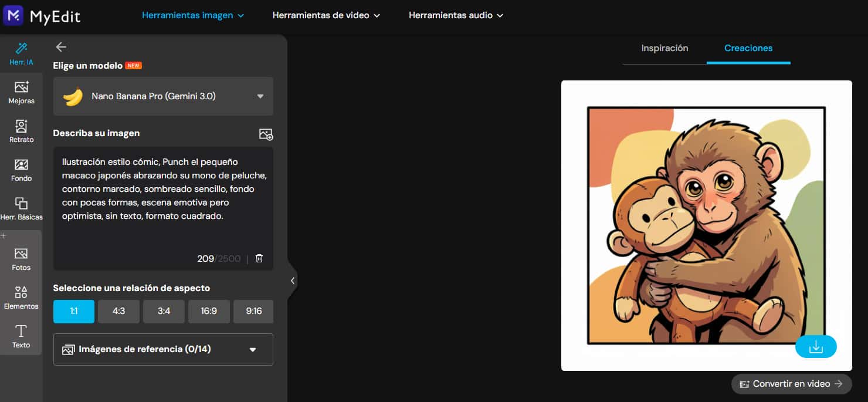
Task: Open the Elementos panel
Action: pyautogui.click(x=21, y=297)
